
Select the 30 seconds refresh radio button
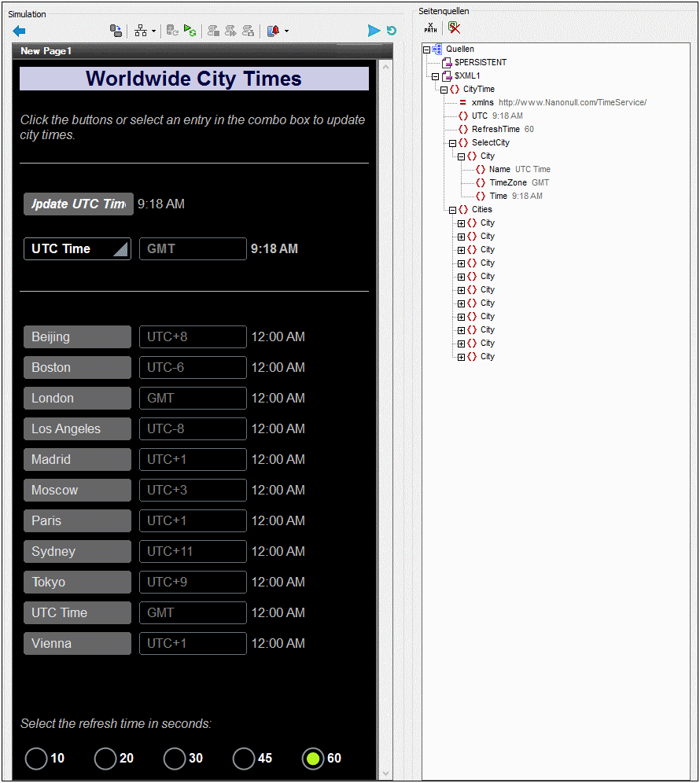pos(175,759)
